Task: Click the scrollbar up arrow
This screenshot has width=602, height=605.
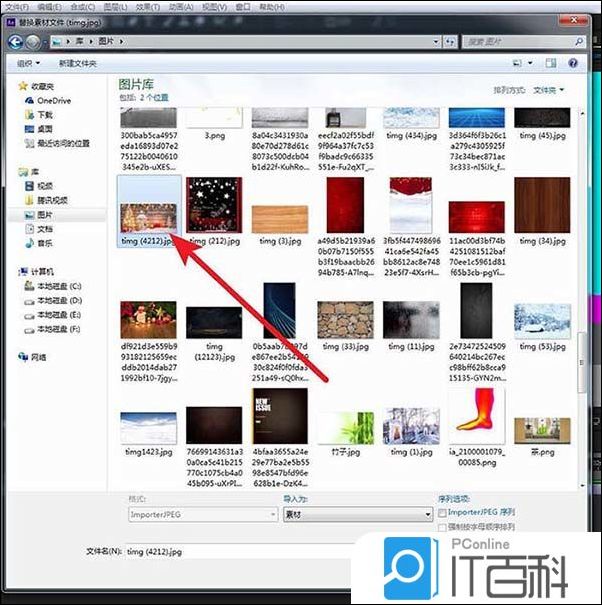Action: coord(582,113)
